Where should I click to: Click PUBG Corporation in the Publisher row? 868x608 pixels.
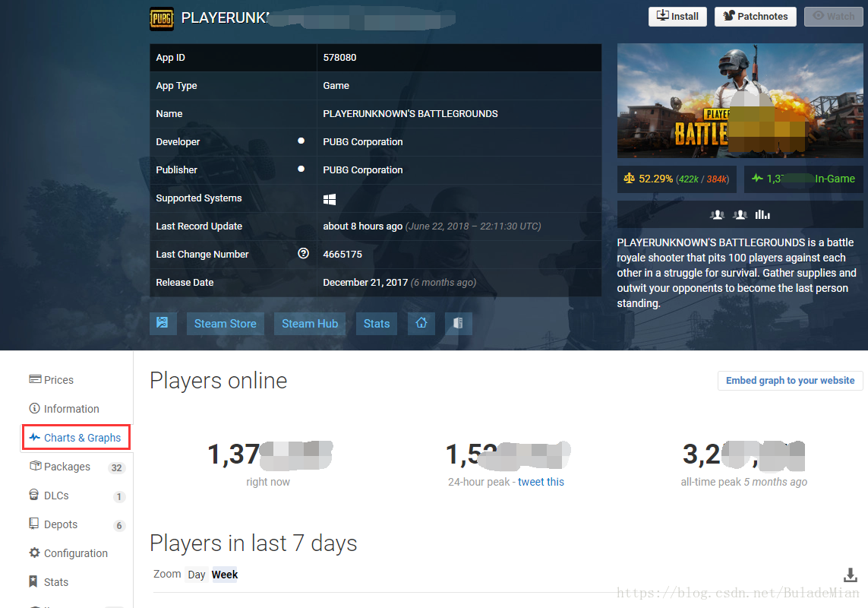(362, 170)
